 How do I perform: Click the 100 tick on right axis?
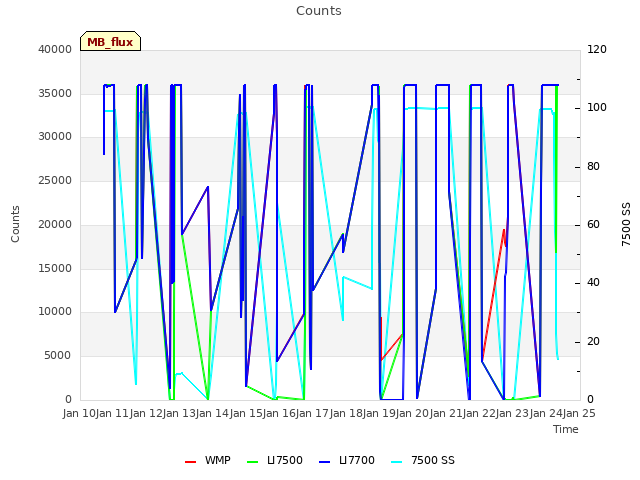tap(597, 107)
